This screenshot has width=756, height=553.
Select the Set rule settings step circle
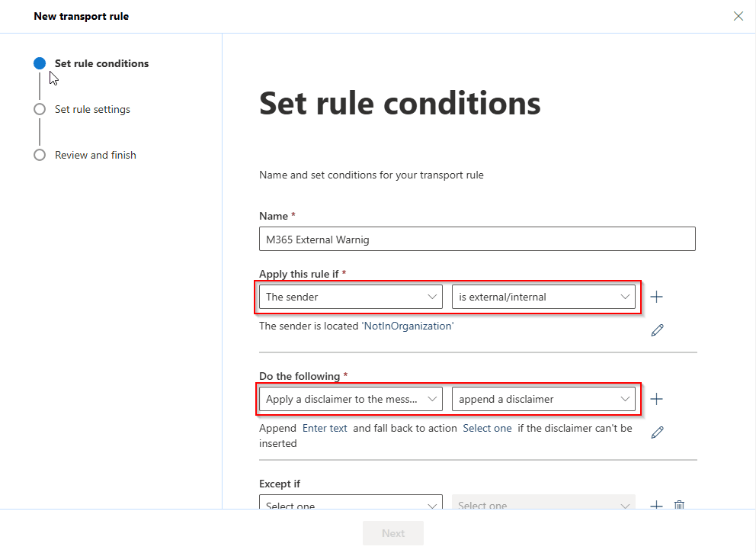tap(40, 109)
